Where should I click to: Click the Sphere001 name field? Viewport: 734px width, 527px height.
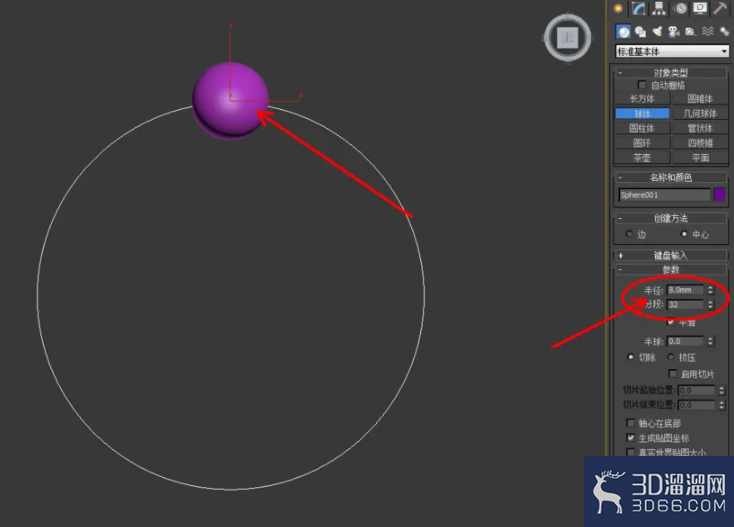(664, 195)
